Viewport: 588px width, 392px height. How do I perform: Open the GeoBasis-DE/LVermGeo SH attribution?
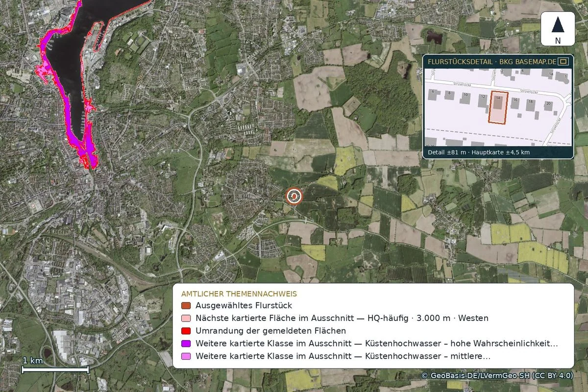(497, 375)
